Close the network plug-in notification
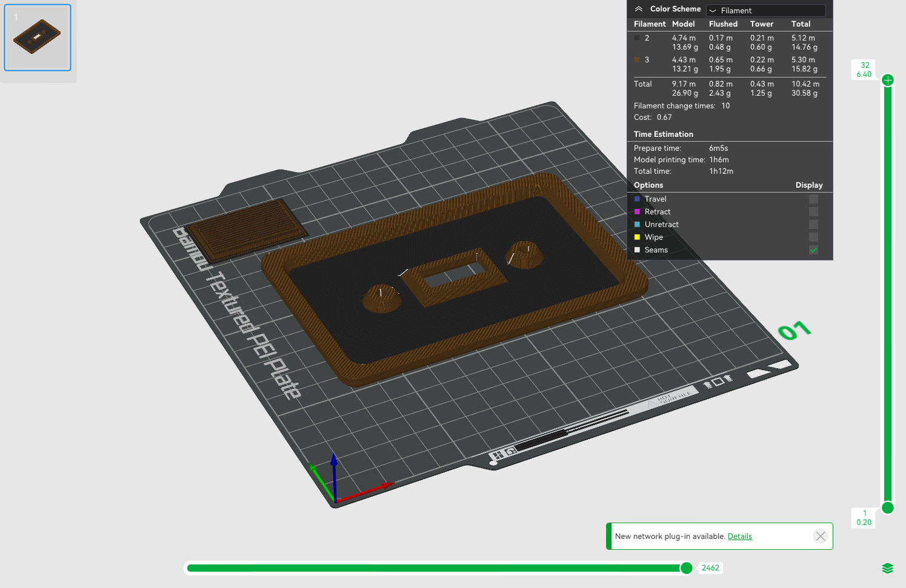This screenshot has height=588, width=906. (x=821, y=536)
